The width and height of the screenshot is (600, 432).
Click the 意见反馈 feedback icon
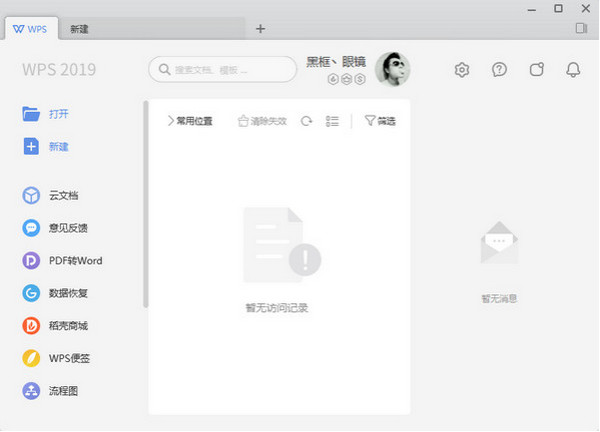click(x=31, y=228)
